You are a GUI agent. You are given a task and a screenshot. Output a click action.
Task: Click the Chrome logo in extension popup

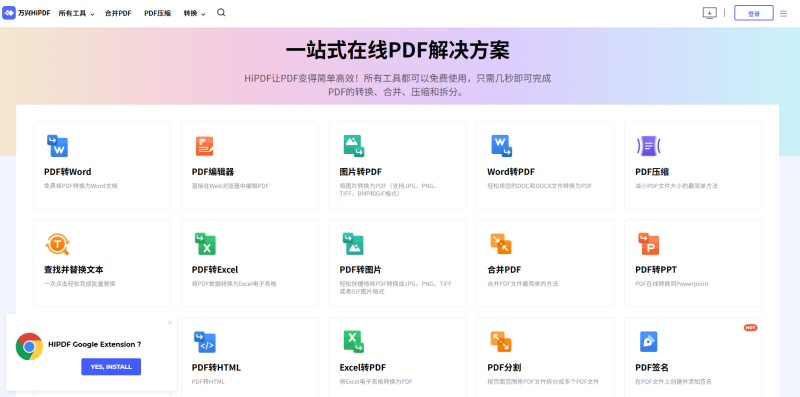pos(29,346)
